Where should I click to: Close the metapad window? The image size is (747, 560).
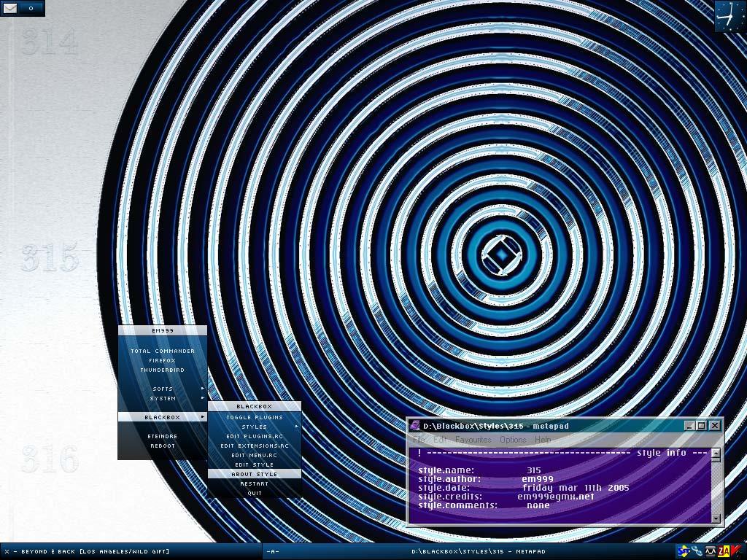click(x=715, y=426)
